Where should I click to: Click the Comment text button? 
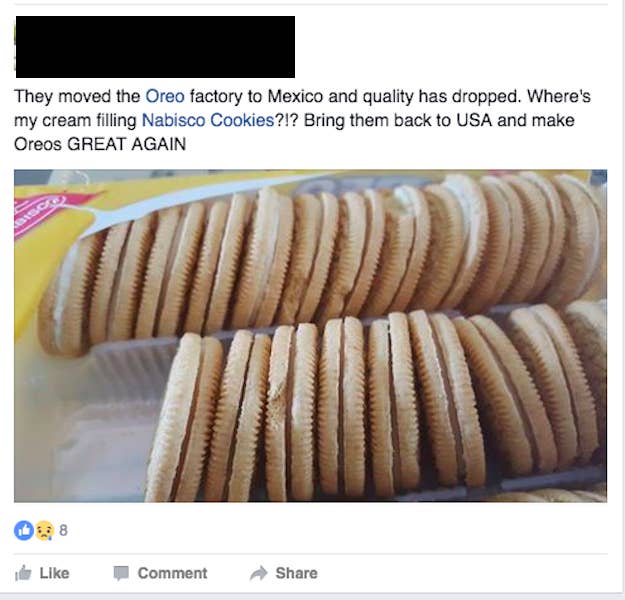click(172, 573)
